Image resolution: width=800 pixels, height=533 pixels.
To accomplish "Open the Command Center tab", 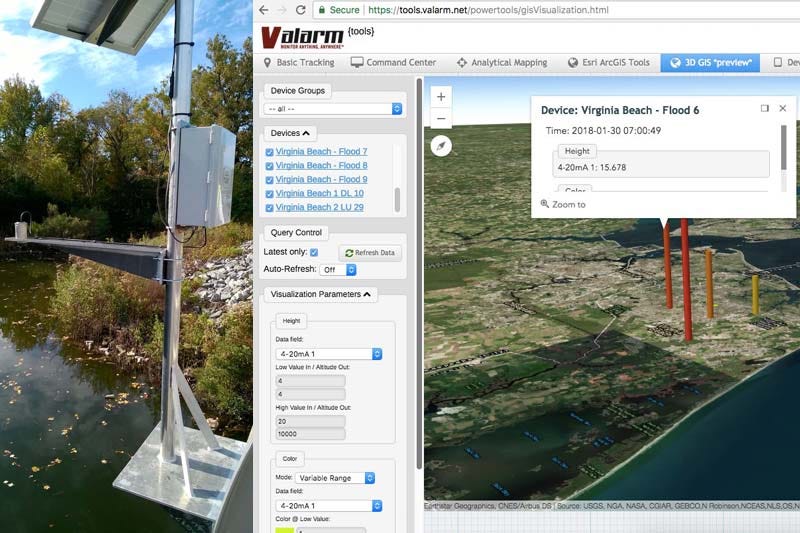I will point(394,62).
